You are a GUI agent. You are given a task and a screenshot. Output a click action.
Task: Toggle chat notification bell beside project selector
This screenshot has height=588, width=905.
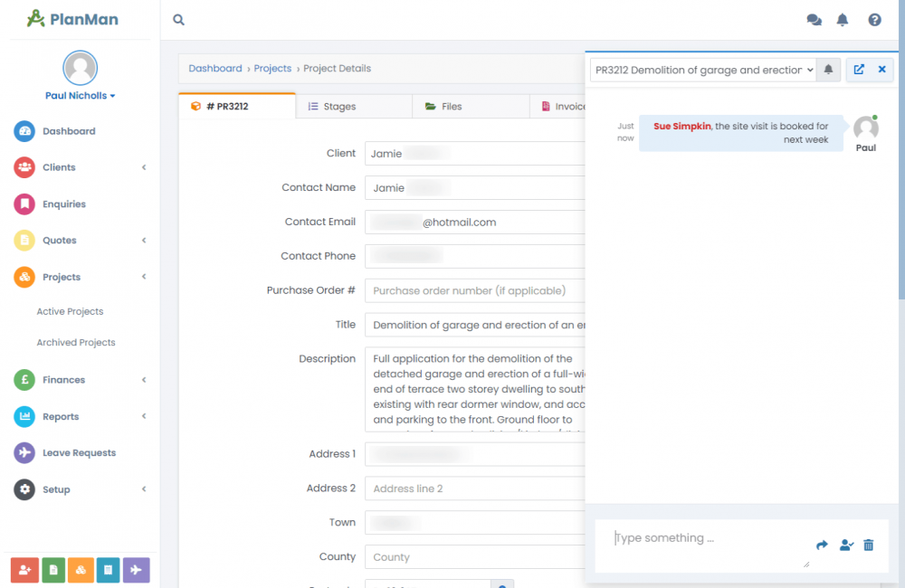click(828, 70)
